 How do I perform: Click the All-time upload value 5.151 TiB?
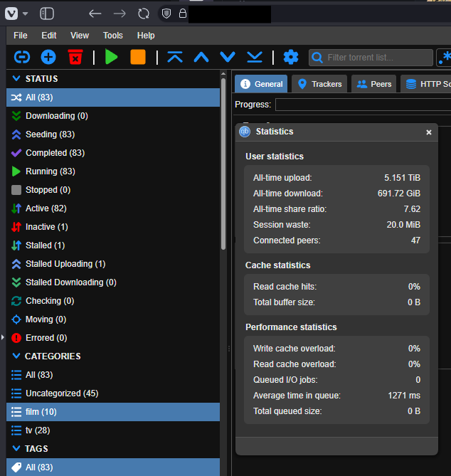402,178
